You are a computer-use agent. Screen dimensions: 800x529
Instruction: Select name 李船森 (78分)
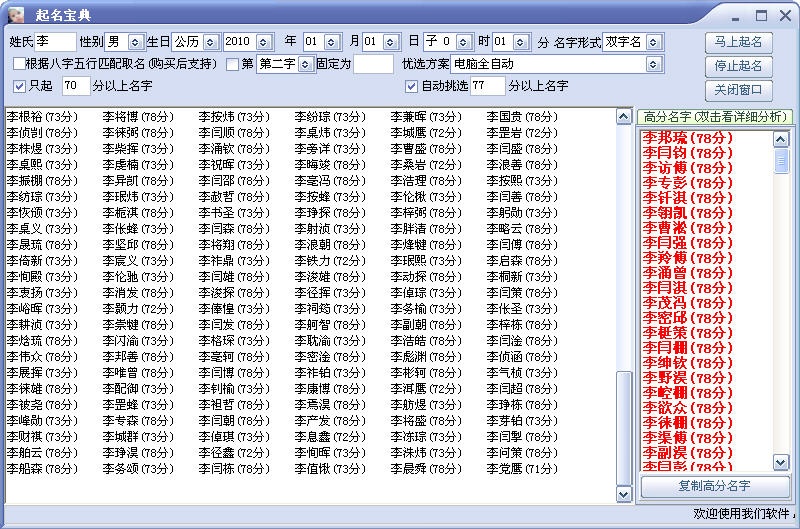42,469
